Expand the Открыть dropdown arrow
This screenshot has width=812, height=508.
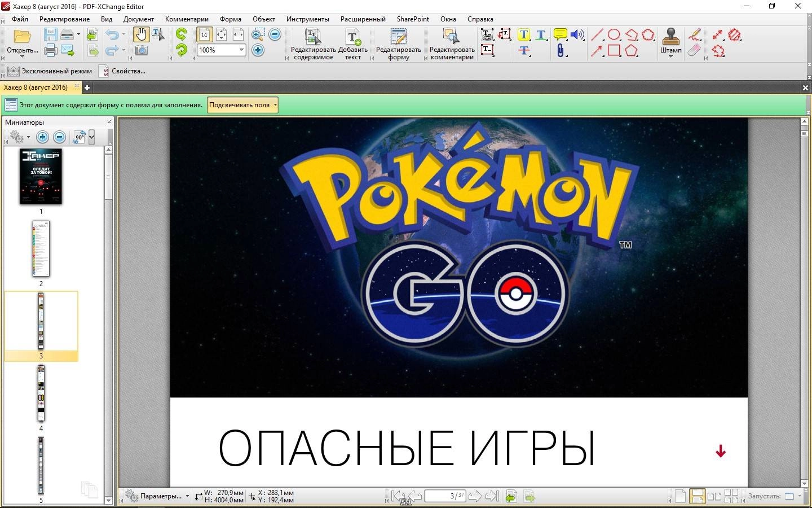coord(22,57)
